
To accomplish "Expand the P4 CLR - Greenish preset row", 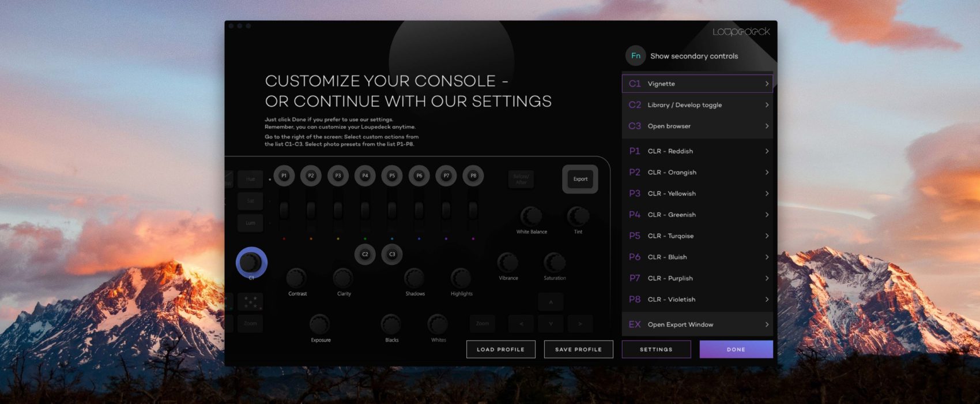I will [698, 215].
